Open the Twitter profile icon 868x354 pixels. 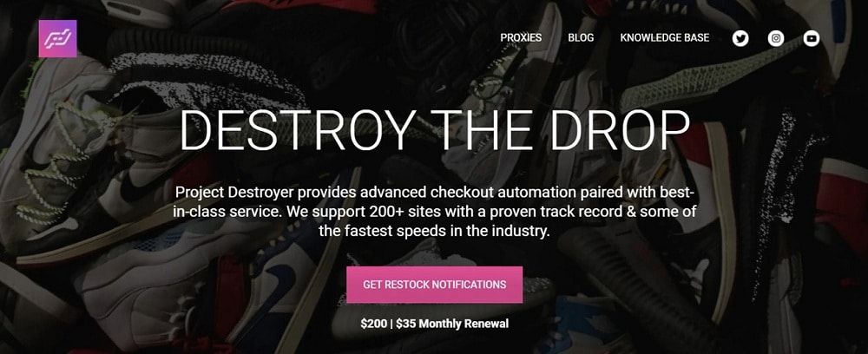click(x=740, y=38)
